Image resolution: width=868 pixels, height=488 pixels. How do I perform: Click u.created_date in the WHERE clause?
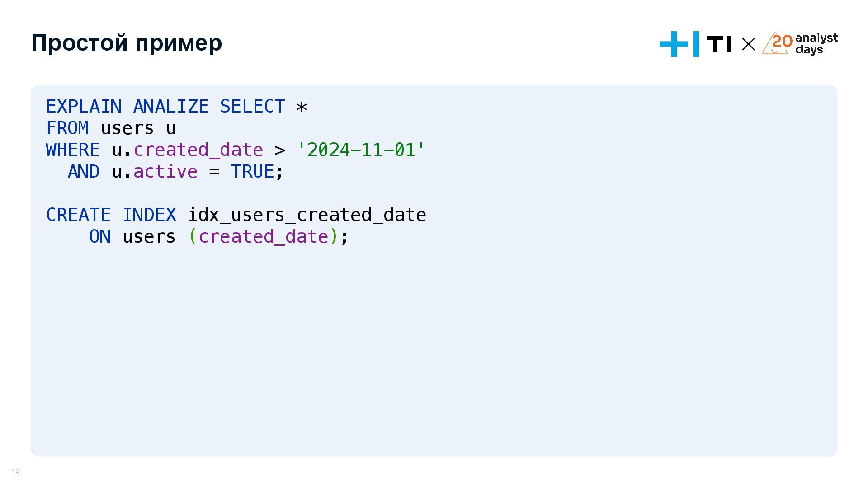(188, 150)
